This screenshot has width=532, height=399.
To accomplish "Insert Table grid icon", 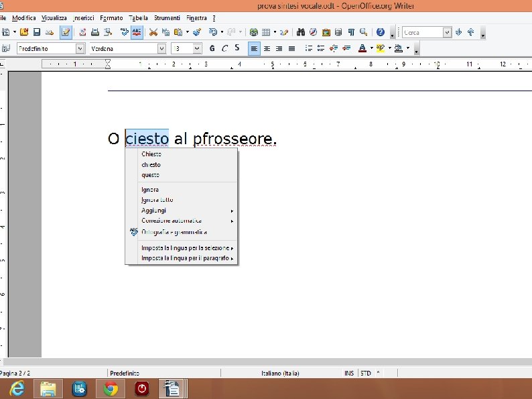I will tap(266, 32).
